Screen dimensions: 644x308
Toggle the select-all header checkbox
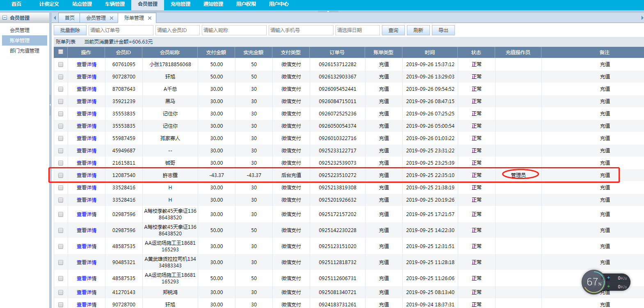[x=61, y=52]
